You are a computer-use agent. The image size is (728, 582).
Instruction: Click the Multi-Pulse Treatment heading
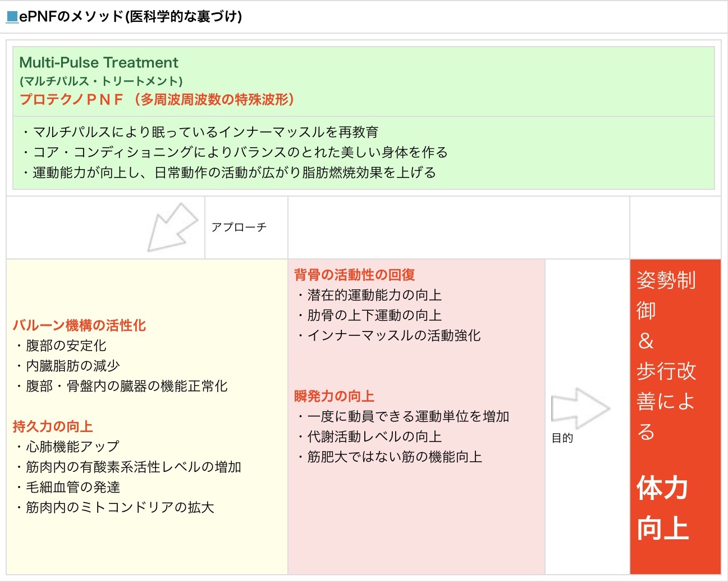(98, 62)
